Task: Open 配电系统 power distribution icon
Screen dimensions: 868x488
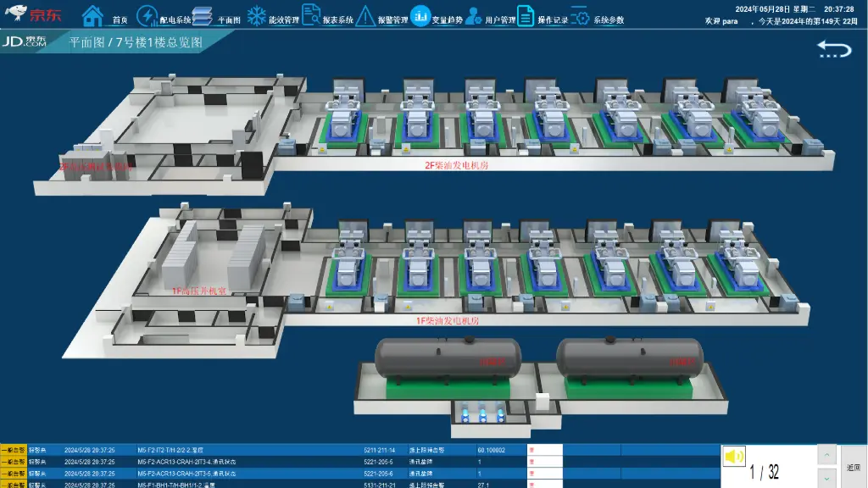Action: pyautogui.click(x=147, y=15)
